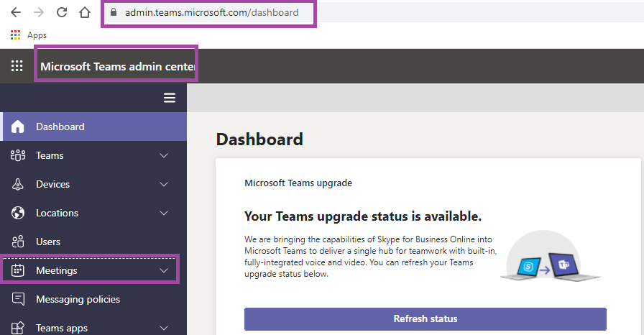Click the Dashboard page heading
This screenshot has width=644, height=335.
[259, 139]
